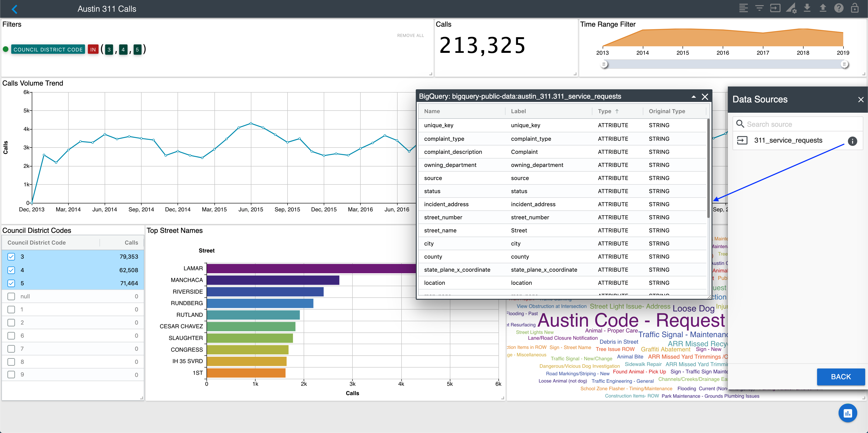
Task: Uncheck council district 4 checkbox
Action: pos(11,270)
